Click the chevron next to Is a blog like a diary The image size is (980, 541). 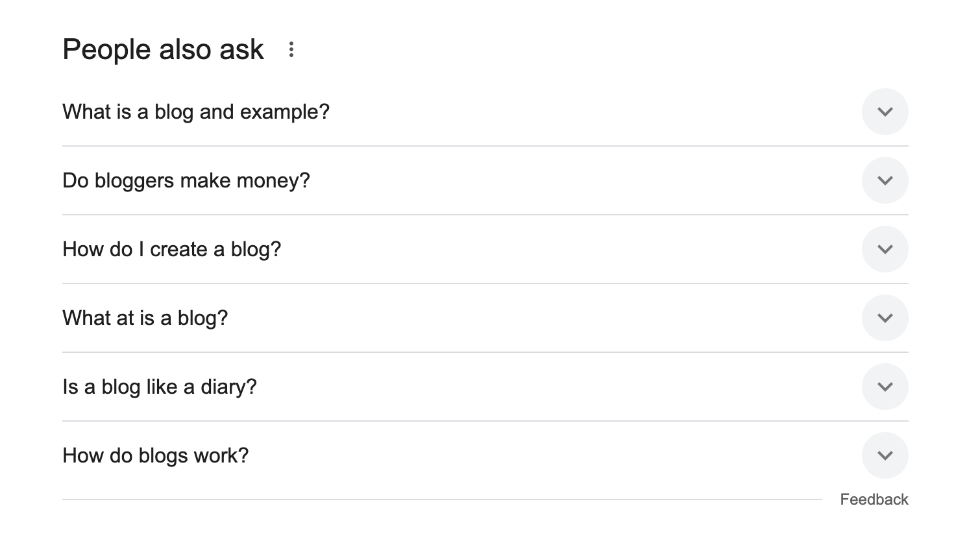pos(885,387)
